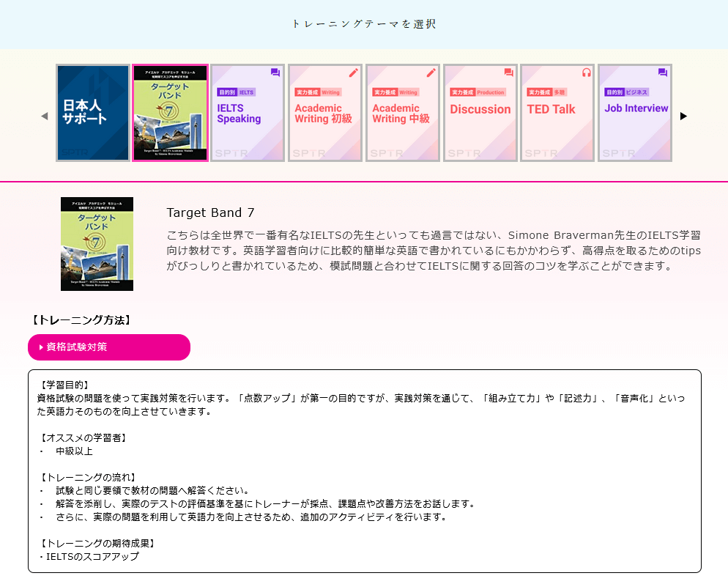Click the トレーニングテーマを選択 heading
The image size is (728, 584).
(364, 23)
